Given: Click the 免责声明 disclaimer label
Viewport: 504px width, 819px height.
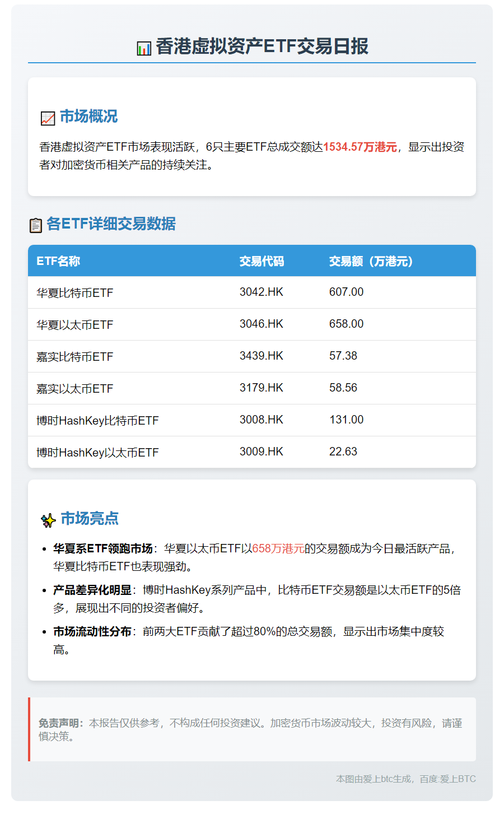Looking at the screenshot, I should [60, 723].
